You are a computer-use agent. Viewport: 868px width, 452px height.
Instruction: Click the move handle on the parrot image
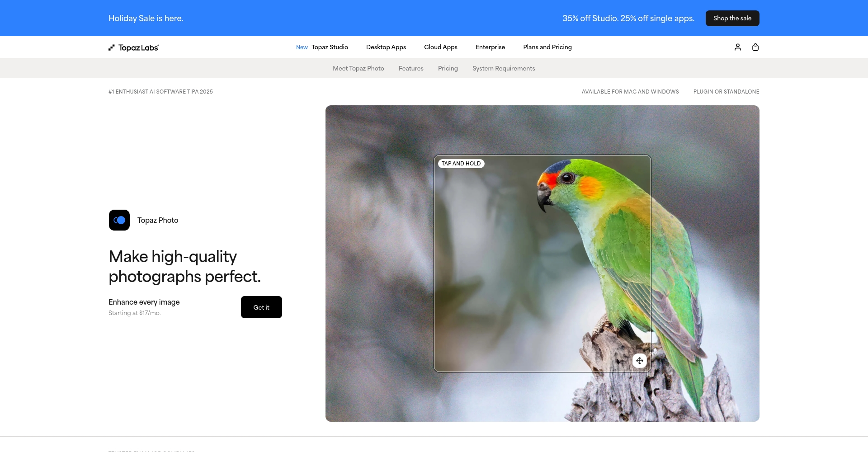tap(639, 361)
